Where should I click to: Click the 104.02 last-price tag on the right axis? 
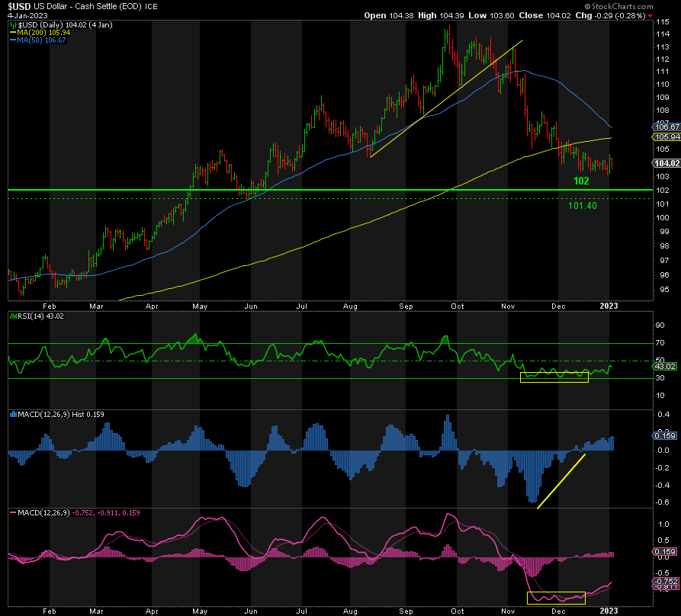(x=667, y=163)
